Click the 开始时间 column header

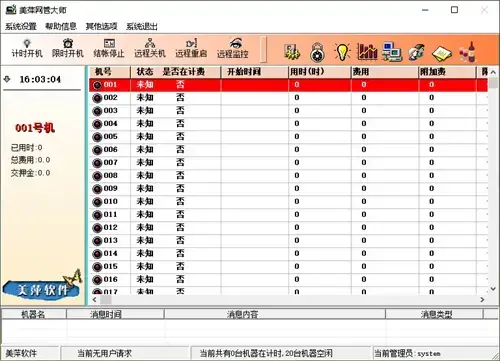[x=255, y=72]
